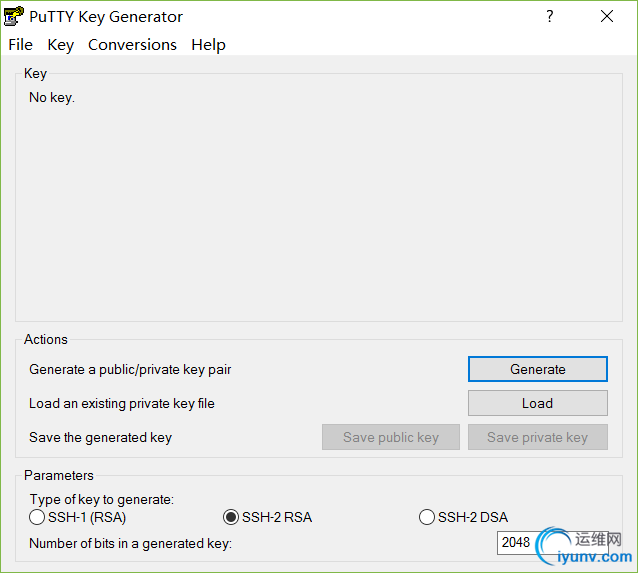Image resolution: width=638 pixels, height=573 pixels.
Task: Click 'Generate a public/private key pair' label
Action: click(x=130, y=370)
